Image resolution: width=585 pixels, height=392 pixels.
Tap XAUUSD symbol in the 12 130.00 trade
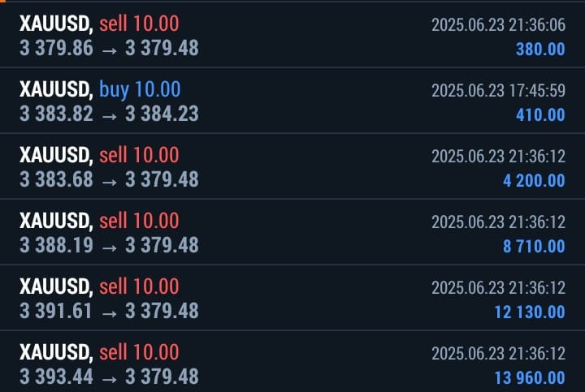click(55, 286)
